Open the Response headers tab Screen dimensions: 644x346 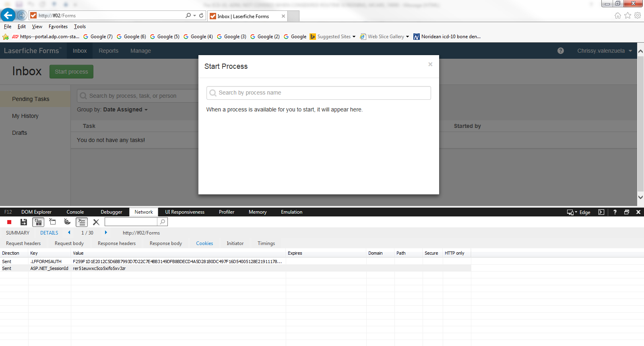[x=117, y=243]
